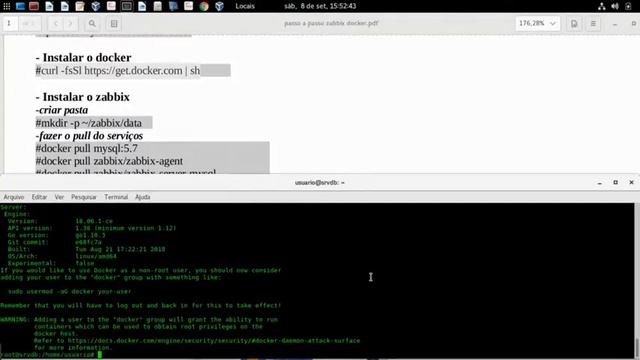This screenshot has width=640, height=360.
Task: Click the '#curl -fsSl https://get.docker.com | sh' line
Action: [118, 71]
